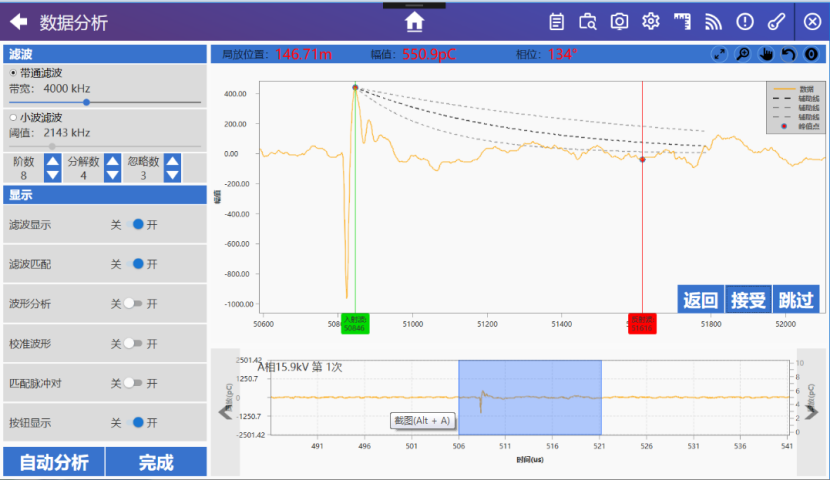Open the alert info icon
Image resolution: width=831 pixels, height=481 pixels.
[x=745, y=22]
